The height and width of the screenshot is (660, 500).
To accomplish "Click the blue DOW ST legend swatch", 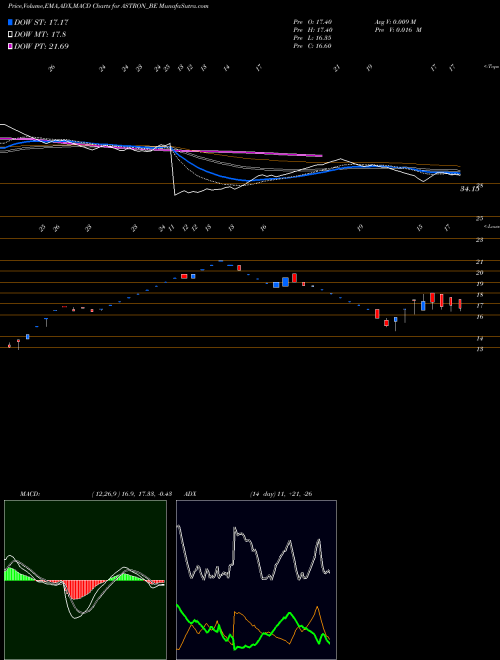I will click(x=10, y=22).
